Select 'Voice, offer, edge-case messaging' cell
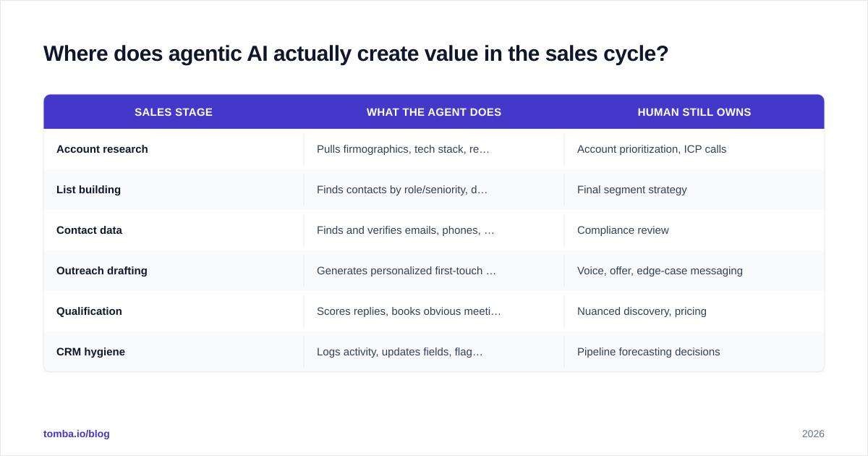The height and width of the screenshot is (456, 868). tap(694, 271)
